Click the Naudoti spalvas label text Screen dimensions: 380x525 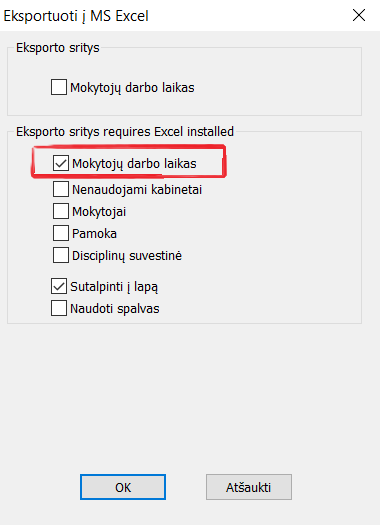[x=115, y=309]
